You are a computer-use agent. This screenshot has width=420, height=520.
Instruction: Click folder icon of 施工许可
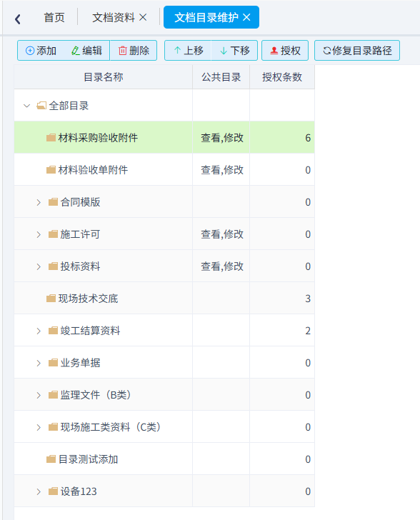(53, 234)
